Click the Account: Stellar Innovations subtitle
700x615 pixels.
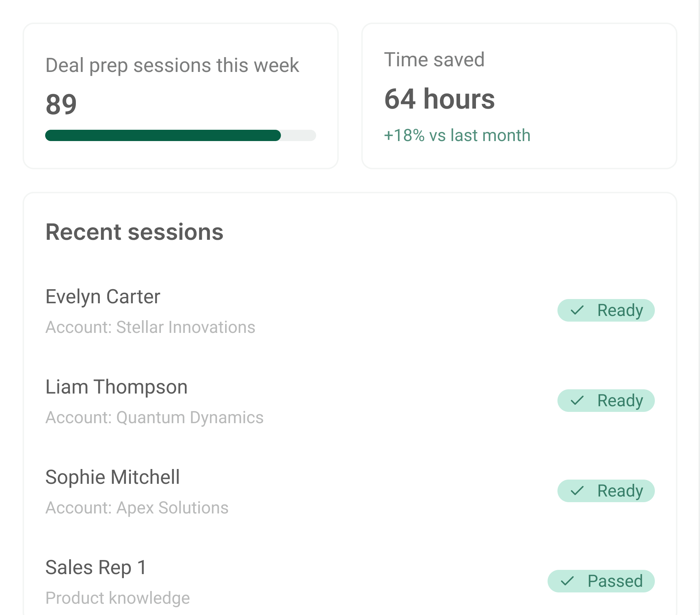click(150, 327)
